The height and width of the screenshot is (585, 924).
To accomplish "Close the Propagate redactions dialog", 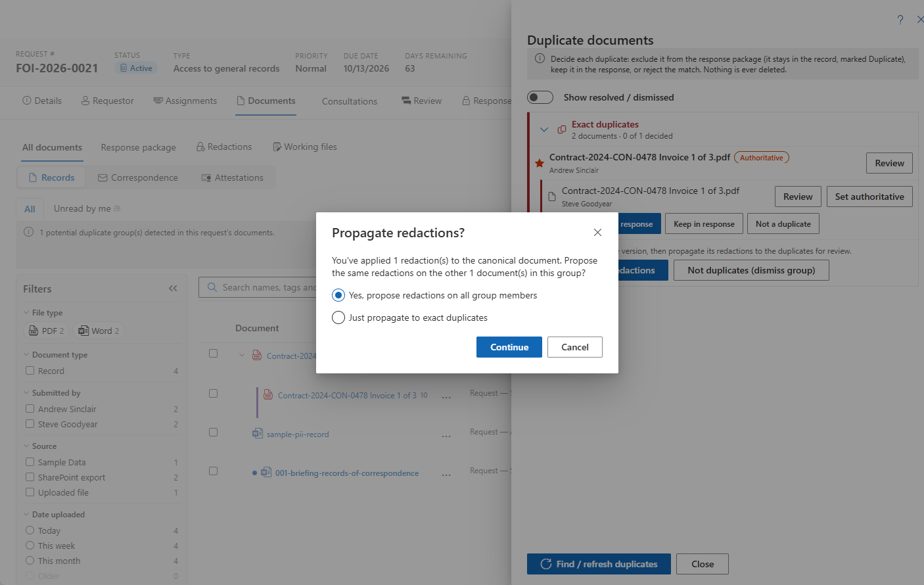I will [x=597, y=233].
